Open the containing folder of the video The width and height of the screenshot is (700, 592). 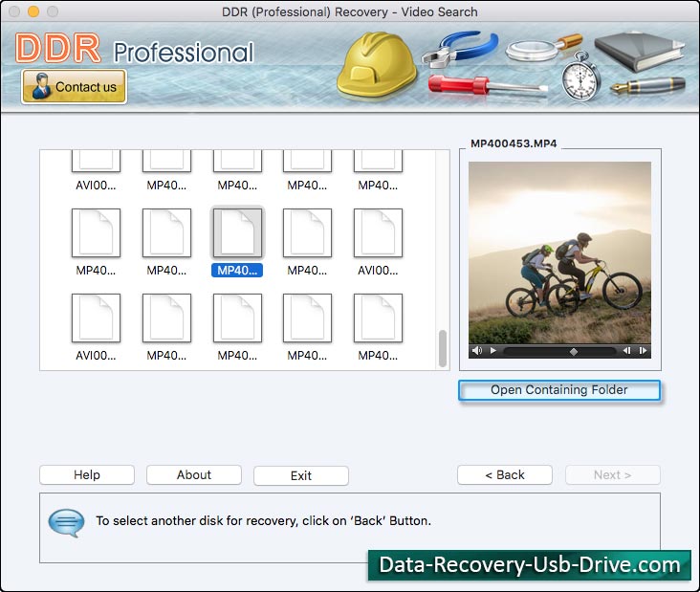[558, 390]
